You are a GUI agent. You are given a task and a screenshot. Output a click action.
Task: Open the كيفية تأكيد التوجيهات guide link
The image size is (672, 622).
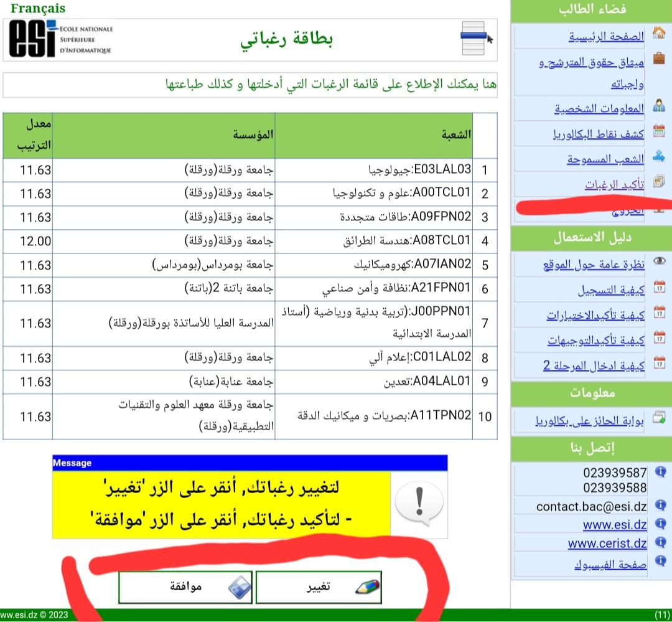point(595,341)
